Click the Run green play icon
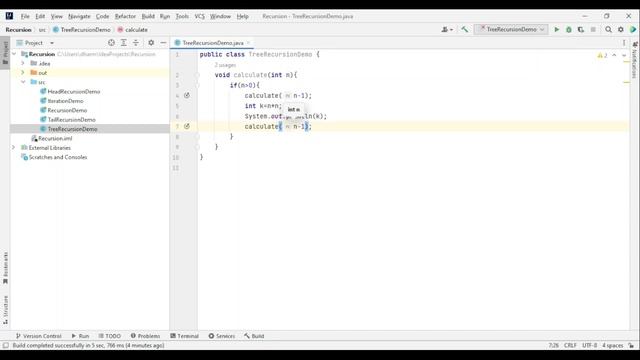This screenshot has height=360, width=640. coord(556,29)
